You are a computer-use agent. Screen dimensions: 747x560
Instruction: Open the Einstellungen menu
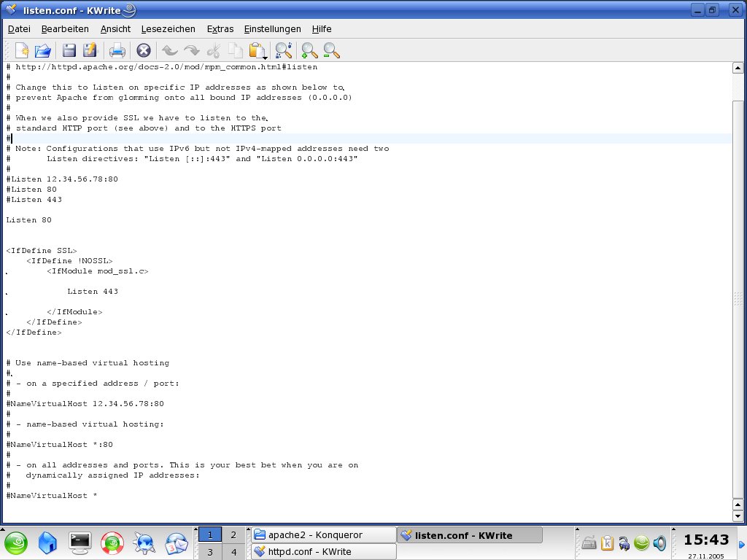(272, 29)
